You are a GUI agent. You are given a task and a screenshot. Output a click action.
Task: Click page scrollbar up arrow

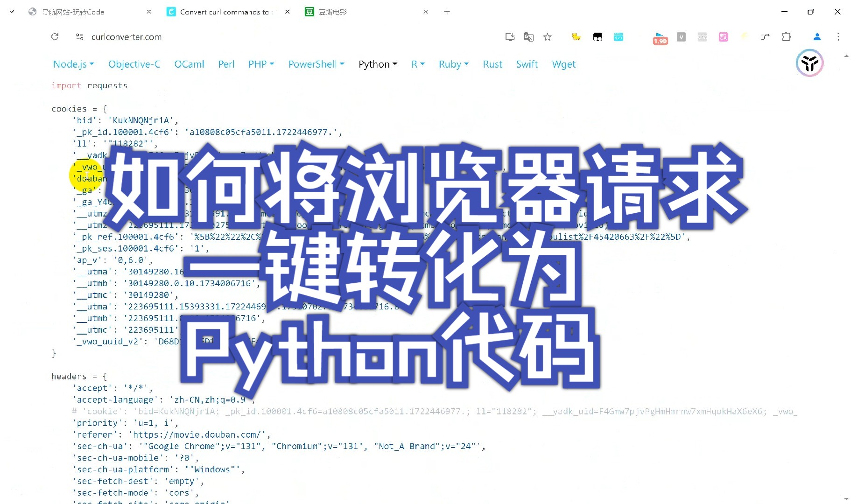click(x=846, y=56)
